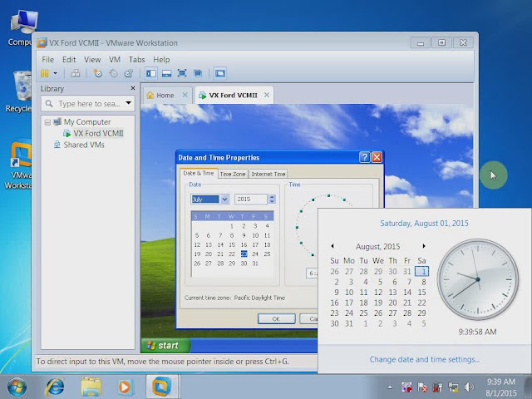
Task: Open the Windows 7 Start orb
Action: click(x=17, y=387)
